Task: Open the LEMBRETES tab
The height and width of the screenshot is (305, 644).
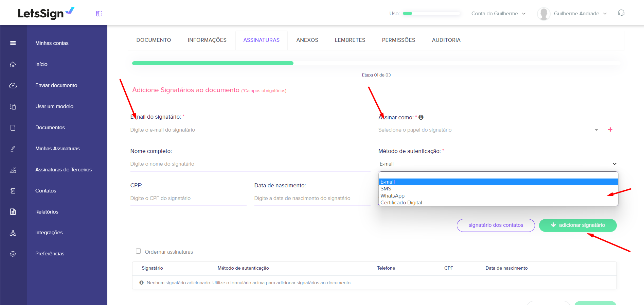Action: (x=350, y=40)
